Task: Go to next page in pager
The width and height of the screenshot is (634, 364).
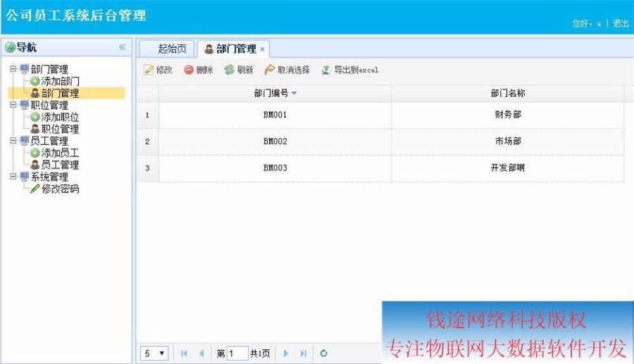Action: point(286,353)
